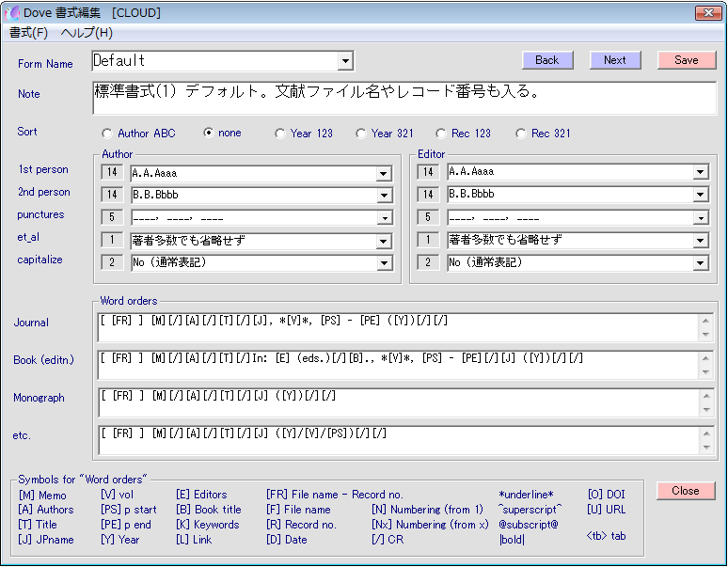Click the Back button
This screenshot has height=567, width=728.
(x=546, y=60)
